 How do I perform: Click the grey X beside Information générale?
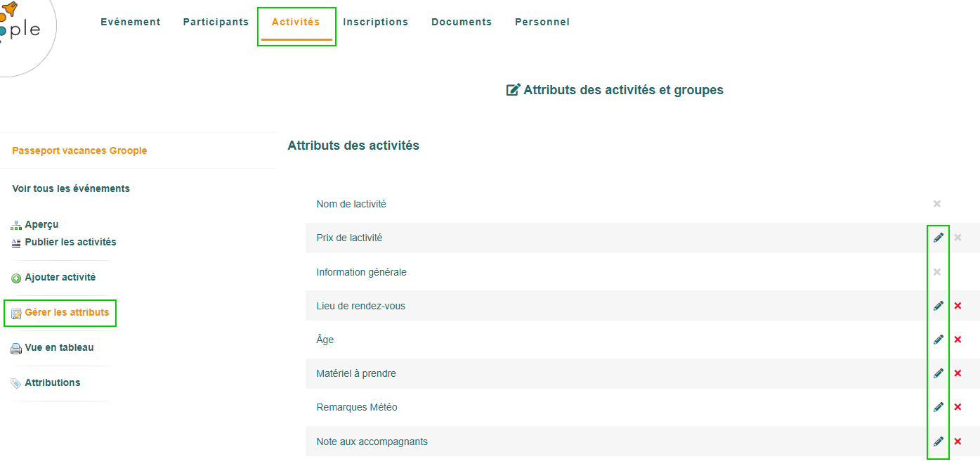(x=936, y=272)
